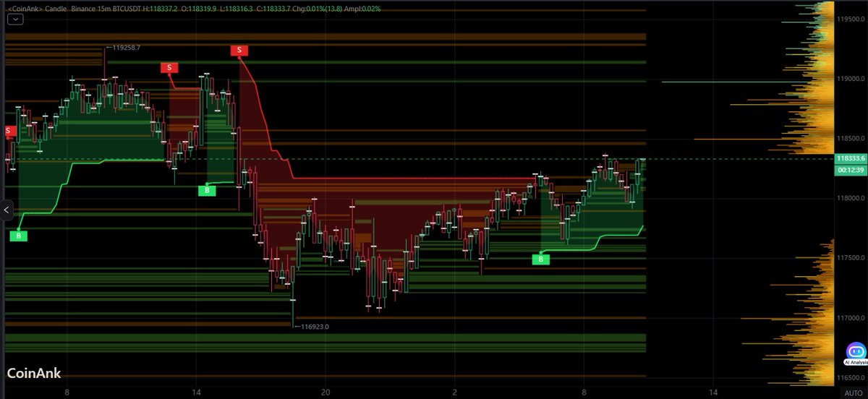Expand the left side panel arrow
This screenshot has height=399, width=868.
[5, 211]
